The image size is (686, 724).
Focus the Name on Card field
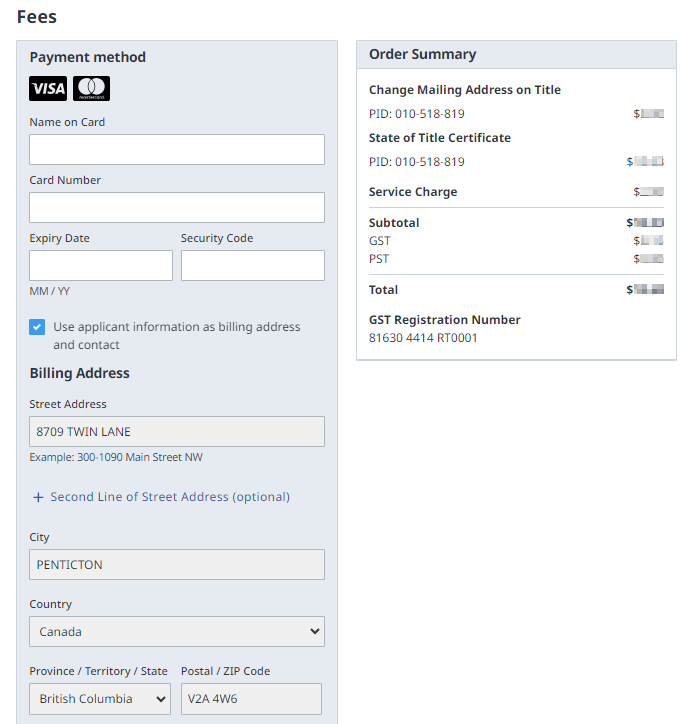[x=177, y=149]
